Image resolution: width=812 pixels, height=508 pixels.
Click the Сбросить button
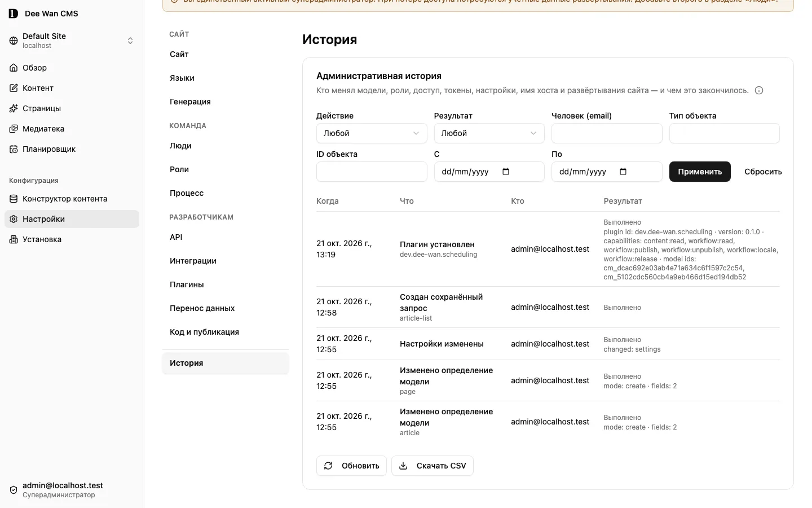pyautogui.click(x=763, y=172)
